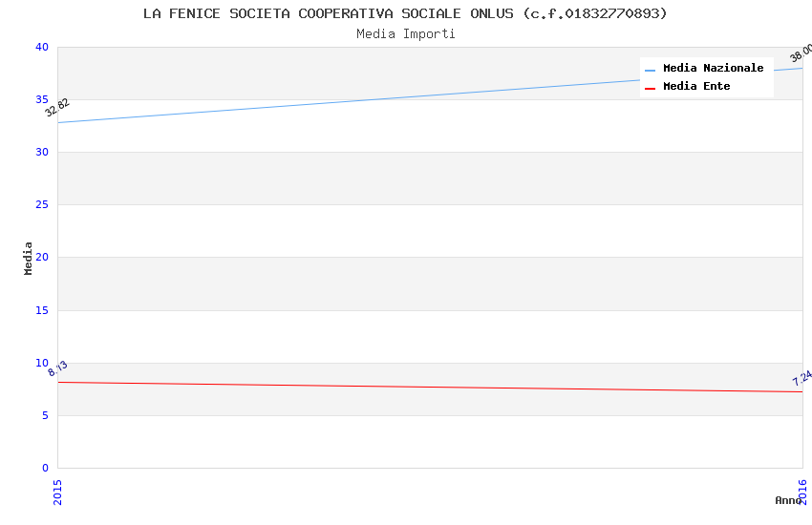Click the 32.82 data label
The height and width of the screenshot is (525, 812).
(x=57, y=108)
